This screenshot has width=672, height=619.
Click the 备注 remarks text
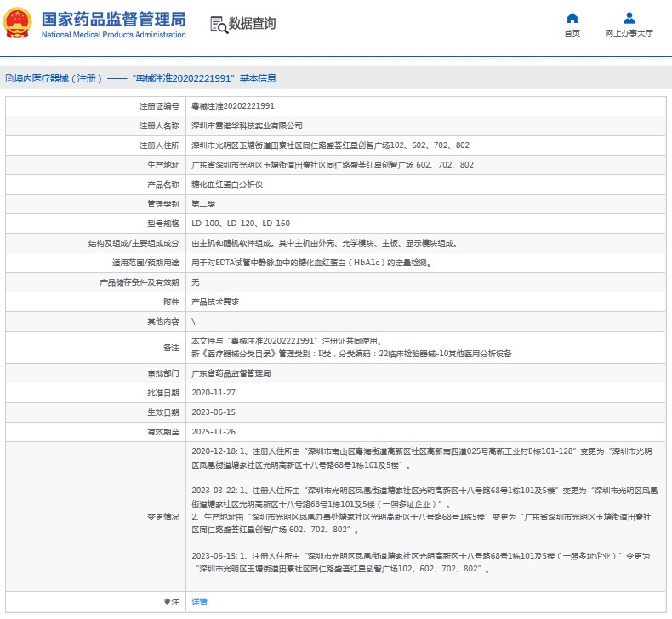pos(351,348)
